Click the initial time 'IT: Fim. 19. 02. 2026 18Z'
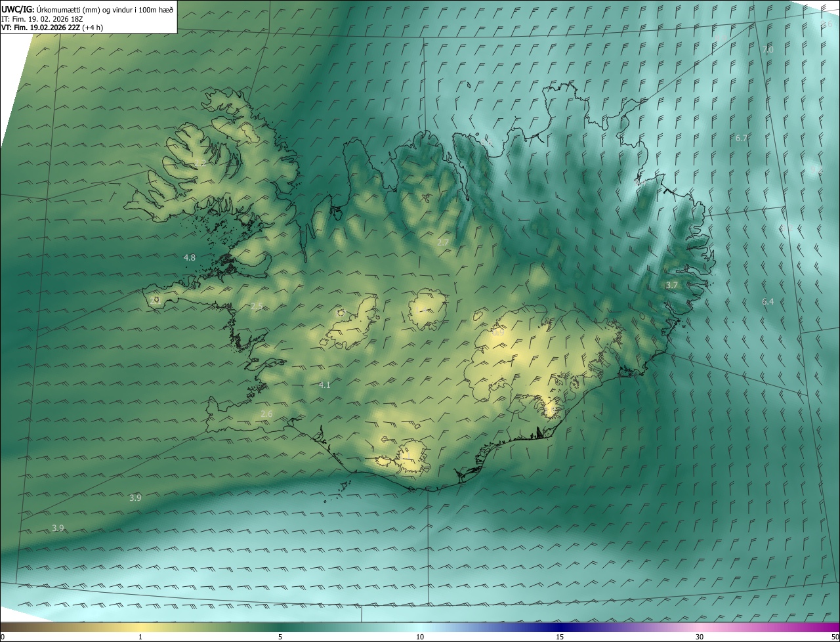The height and width of the screenshot is (642, 840). [42, 19]
